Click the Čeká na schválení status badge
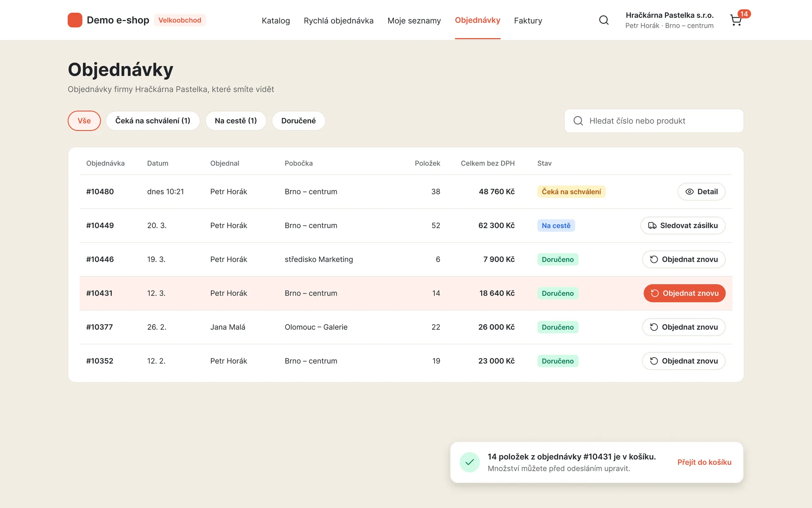This screenshot has width=812, height=508. click(x=571, y=192)
